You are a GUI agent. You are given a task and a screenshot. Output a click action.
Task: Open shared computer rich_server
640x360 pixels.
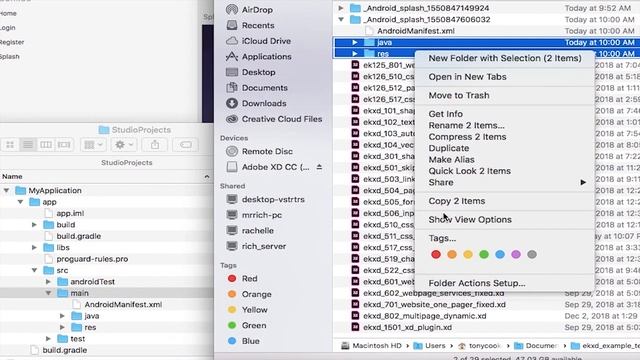256,246
